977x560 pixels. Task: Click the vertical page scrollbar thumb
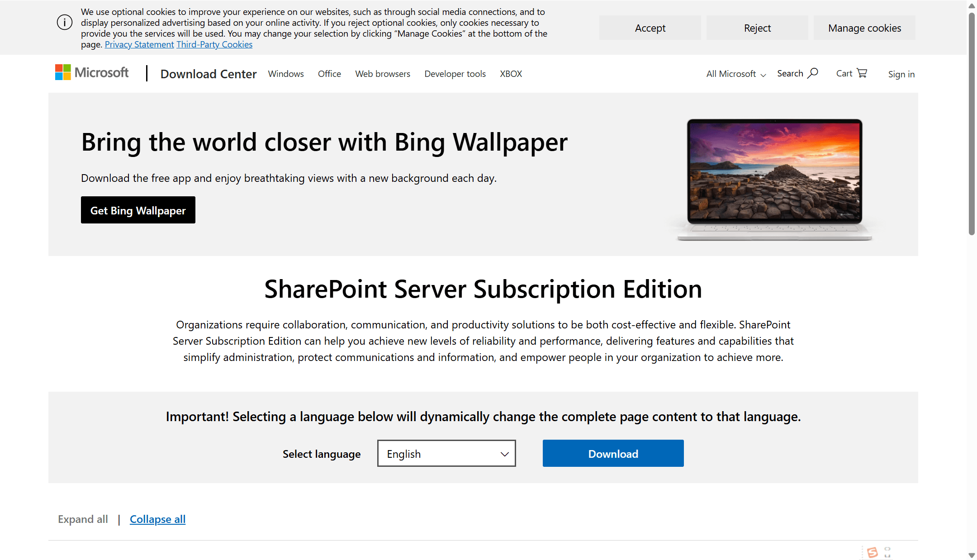[972, 123]
